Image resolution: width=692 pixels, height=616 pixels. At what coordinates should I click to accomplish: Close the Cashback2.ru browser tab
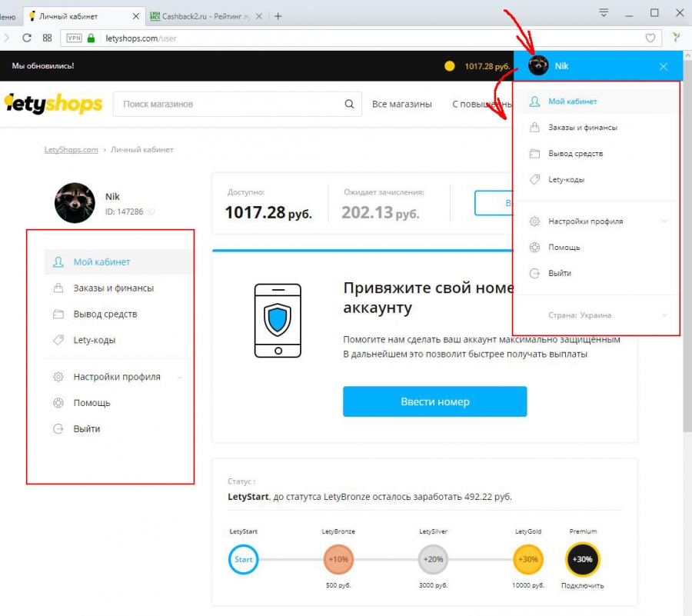coord(259,16)
